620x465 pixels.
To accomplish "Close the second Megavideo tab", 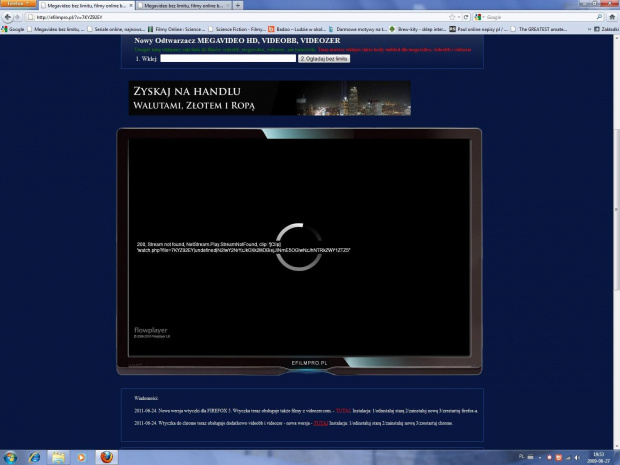I will (228, 6).
